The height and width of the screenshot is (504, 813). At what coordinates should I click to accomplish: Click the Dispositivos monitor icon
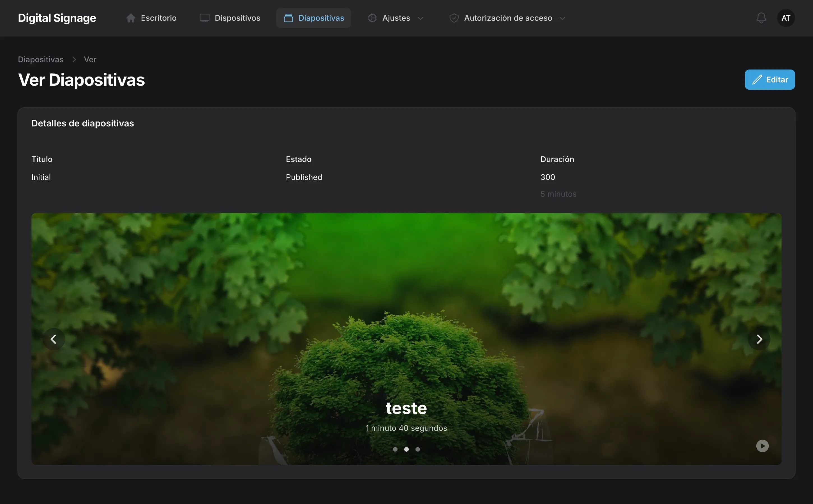pos(204,18)
